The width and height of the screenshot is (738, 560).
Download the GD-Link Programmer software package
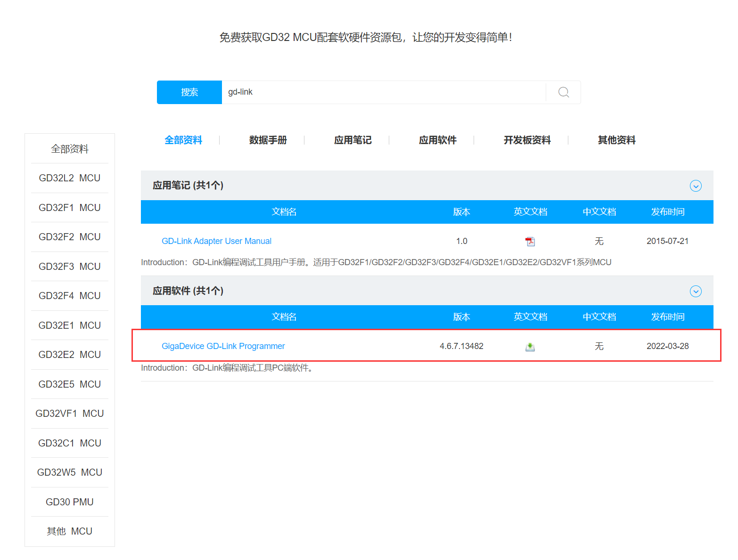pyautogui.click(x=530, y=347)
